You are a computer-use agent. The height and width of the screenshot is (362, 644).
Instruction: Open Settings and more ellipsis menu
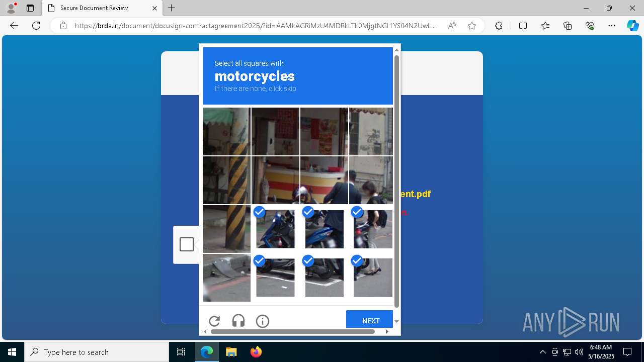[612, 26]
